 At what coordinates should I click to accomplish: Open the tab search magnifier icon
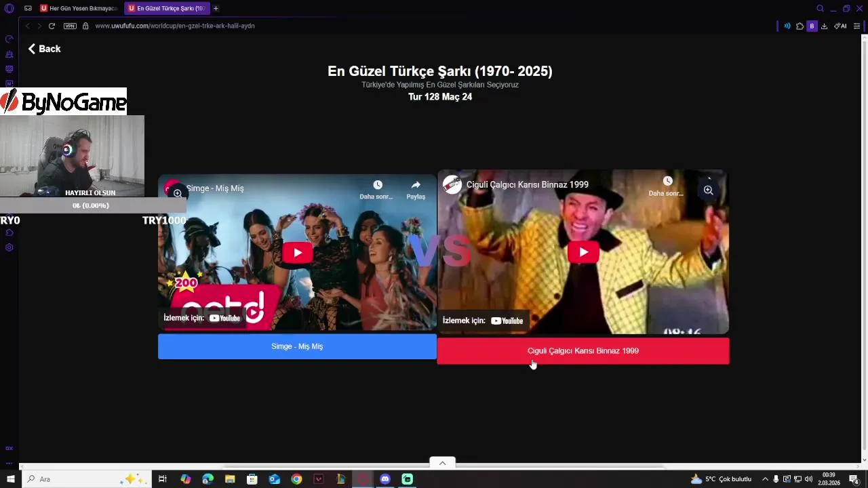(x=820, y=8)
